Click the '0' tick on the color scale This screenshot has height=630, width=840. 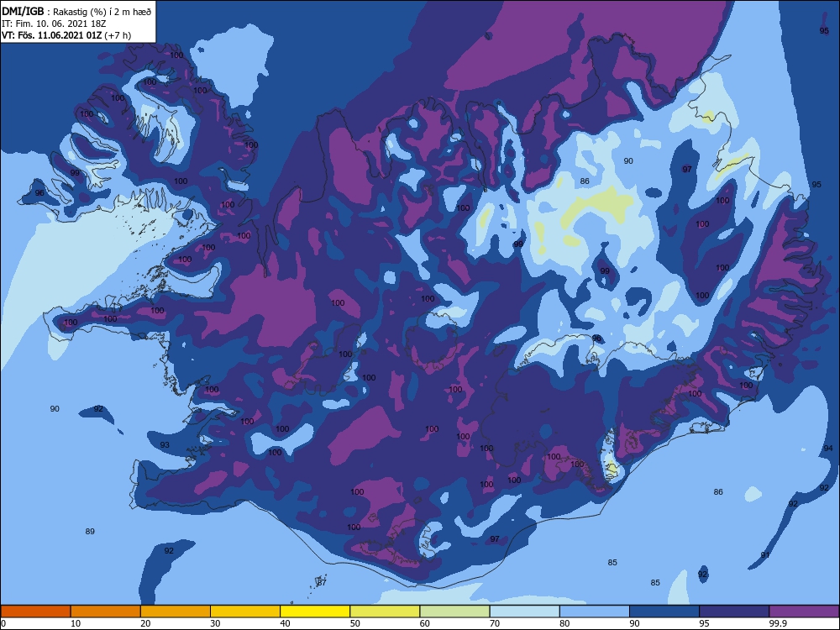click(x=3, y=623)
